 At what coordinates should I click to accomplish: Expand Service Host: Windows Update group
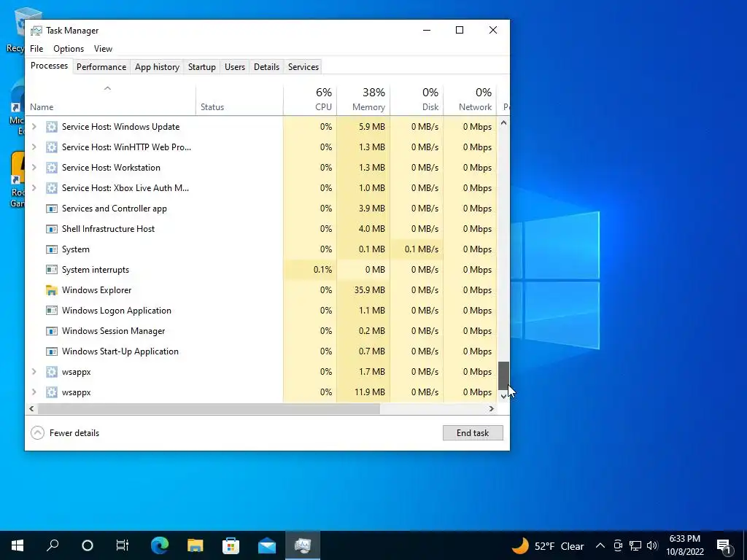[34, 127]
